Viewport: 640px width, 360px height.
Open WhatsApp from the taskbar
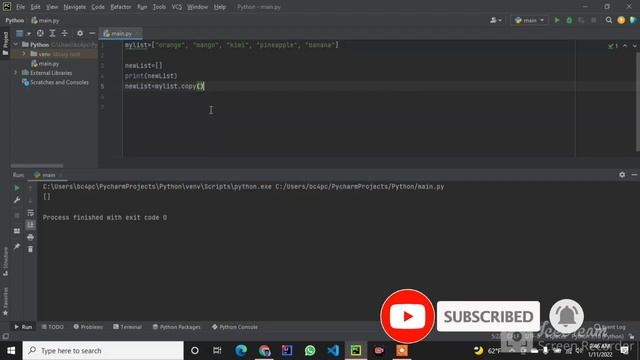pyautogui.click(x=310, y=351)
